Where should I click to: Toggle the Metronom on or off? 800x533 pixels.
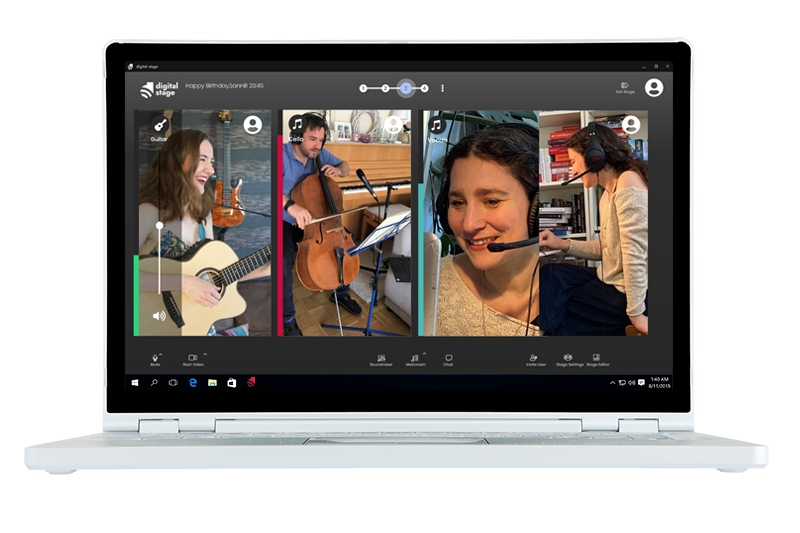click(x=415, y=358)
